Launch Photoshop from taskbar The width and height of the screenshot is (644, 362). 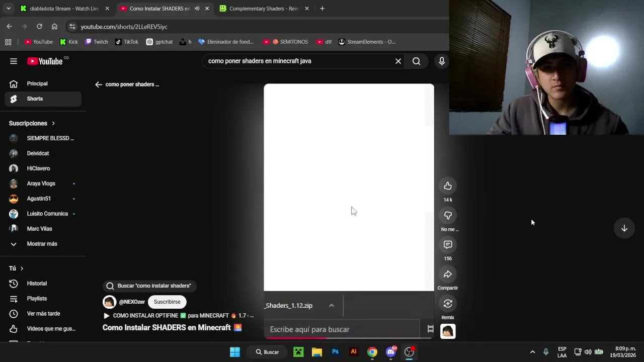(x=335, y=352)
